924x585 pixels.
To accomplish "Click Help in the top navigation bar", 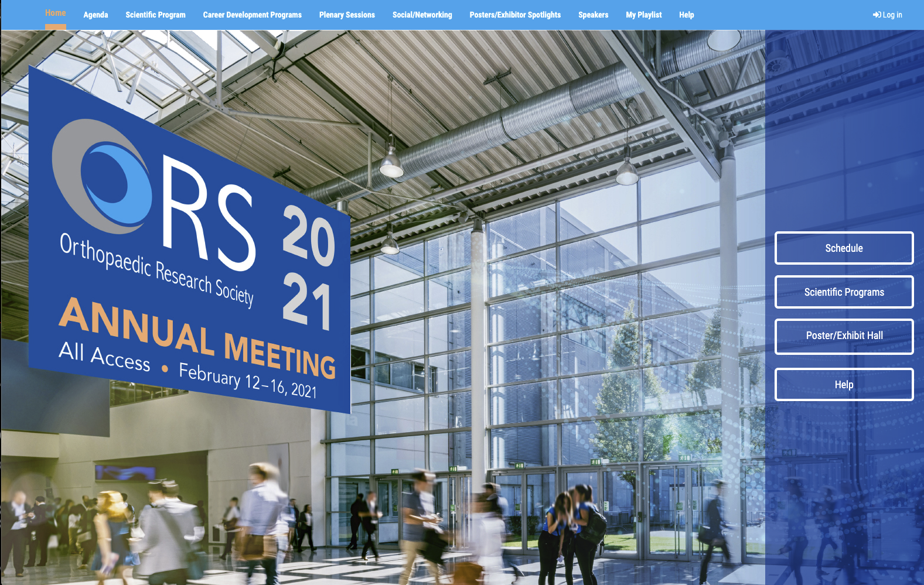I will coord(686,15).
